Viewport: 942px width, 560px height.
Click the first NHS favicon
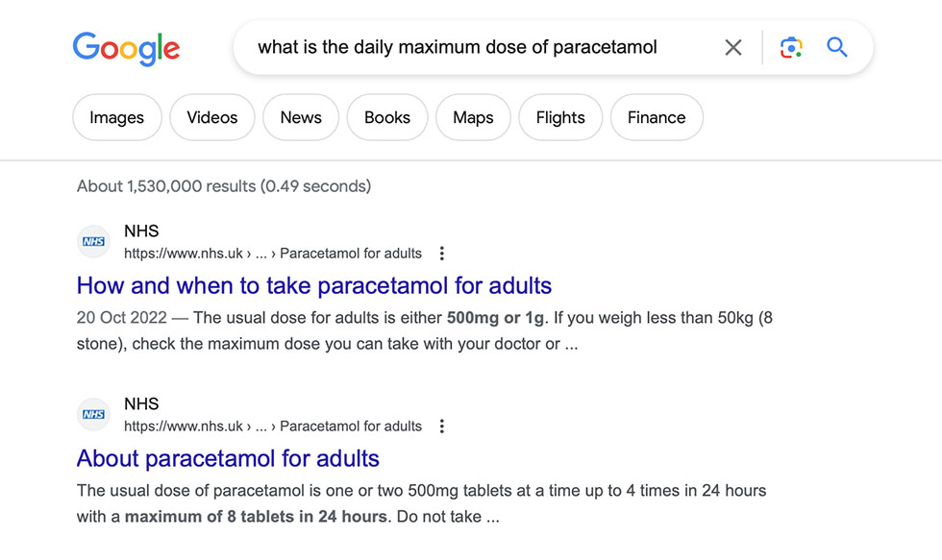(94, 241)
